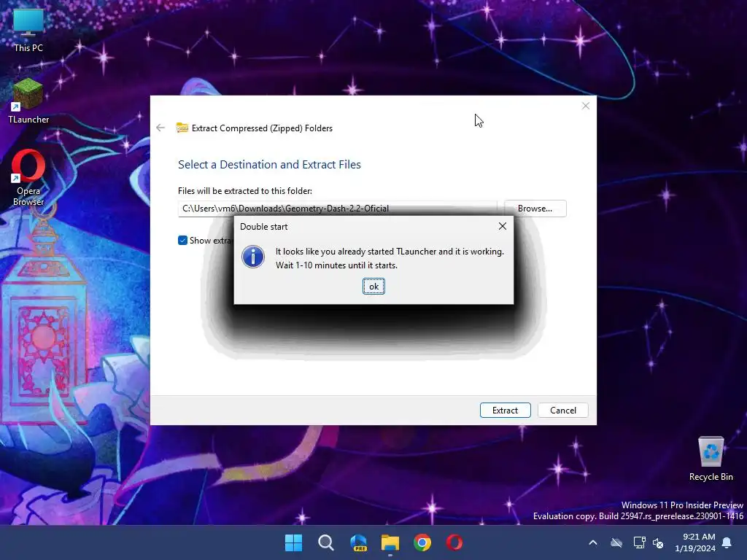The image size is (747, 560).
Task: Open the clock showing 9:21 AM
Action: click(695, 542)
